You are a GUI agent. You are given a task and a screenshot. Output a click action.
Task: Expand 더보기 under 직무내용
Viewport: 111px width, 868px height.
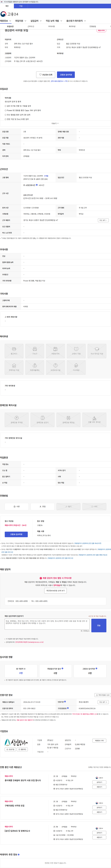[x=55, y=123]
